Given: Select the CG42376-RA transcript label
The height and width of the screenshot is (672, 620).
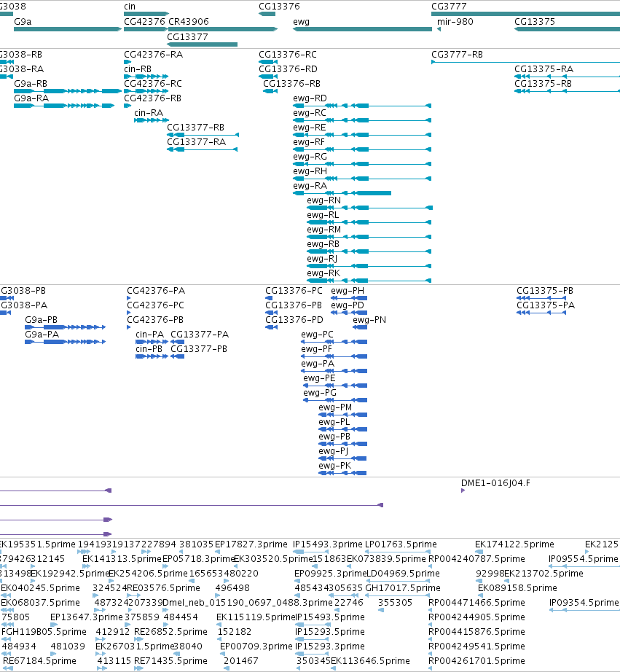Looking at the screenshot, I should [154, 55].
